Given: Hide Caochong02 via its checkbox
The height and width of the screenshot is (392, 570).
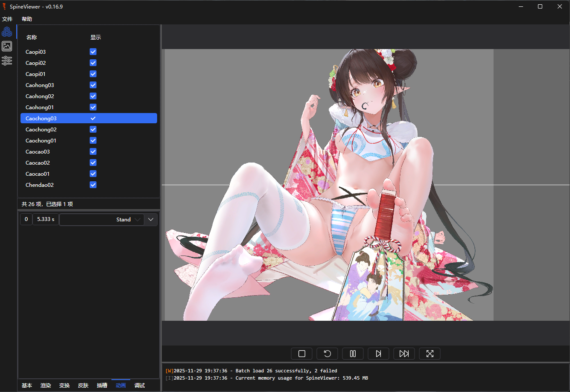Looking at the screenshot, I should (93, 129).
